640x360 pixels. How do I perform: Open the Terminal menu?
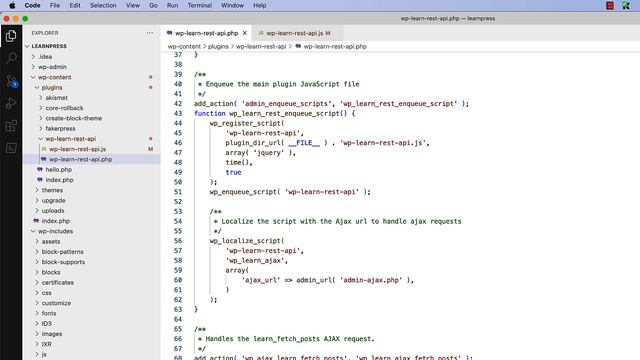point(200,5)
